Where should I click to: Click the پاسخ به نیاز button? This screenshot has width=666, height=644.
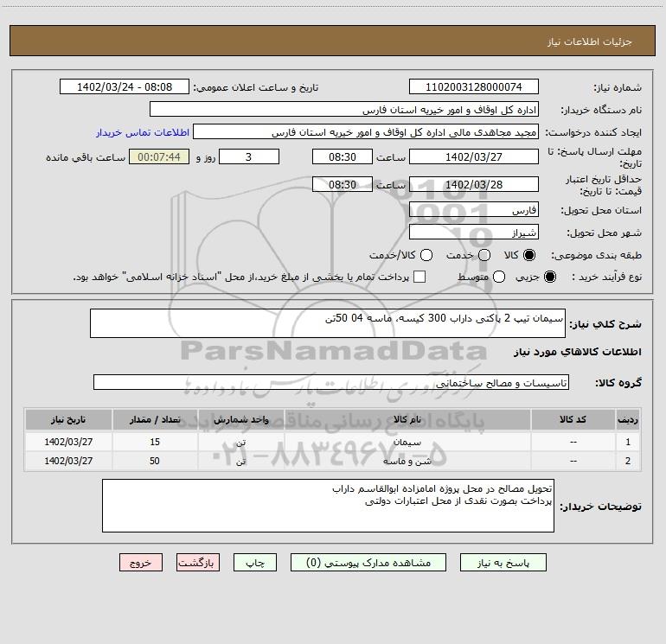pyautogui.click(x=503, y=563)
